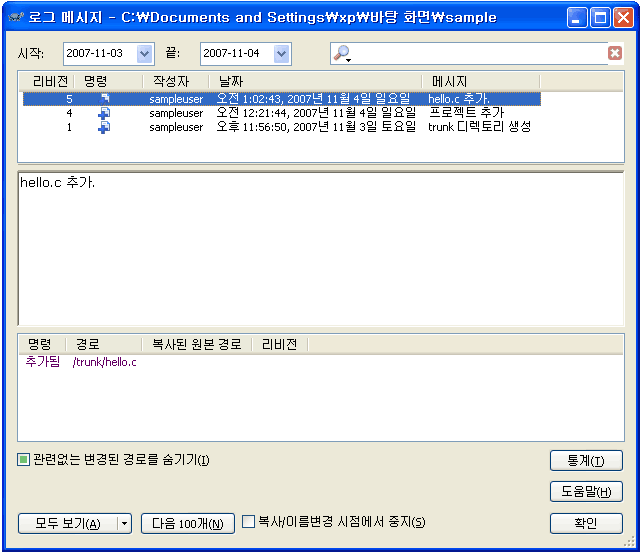Sort log list by 날짜 column header
The height and width of the screenshot is (553, 641).
click(315, 81)
